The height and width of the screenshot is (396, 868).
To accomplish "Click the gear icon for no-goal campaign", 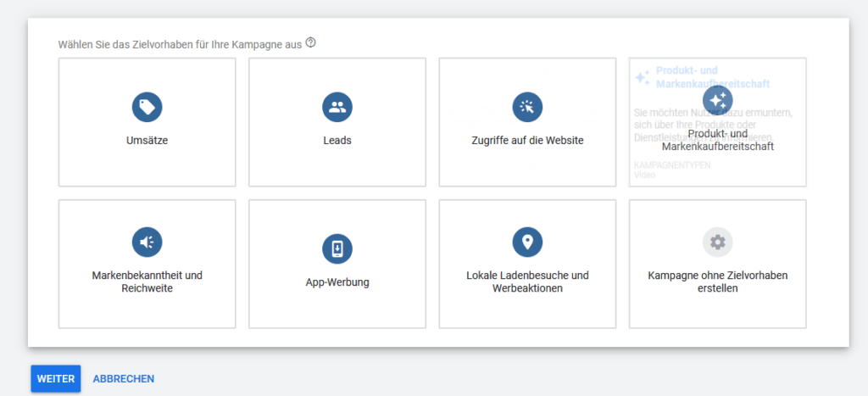I will (718, 243).
